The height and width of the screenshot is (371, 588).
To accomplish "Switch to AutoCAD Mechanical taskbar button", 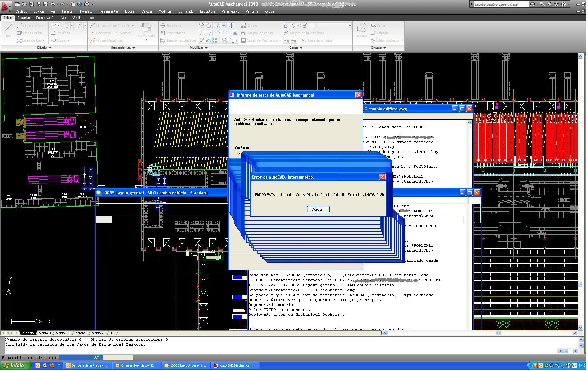I will click(235, 366).
